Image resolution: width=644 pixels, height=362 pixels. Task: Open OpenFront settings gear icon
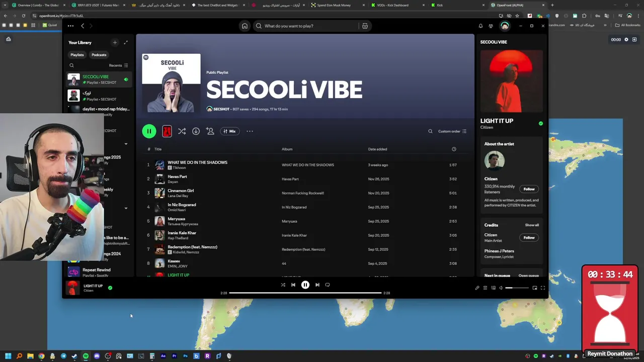click(x=626, y=39)
